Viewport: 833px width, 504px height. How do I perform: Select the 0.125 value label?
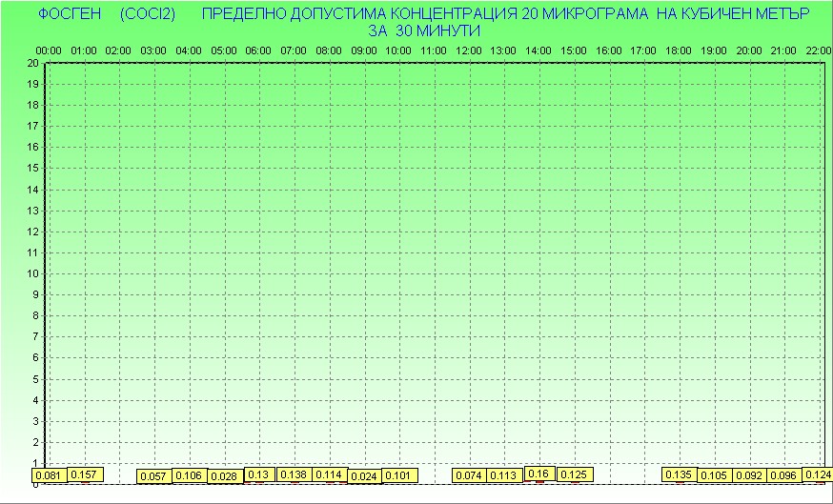[575, 474]
